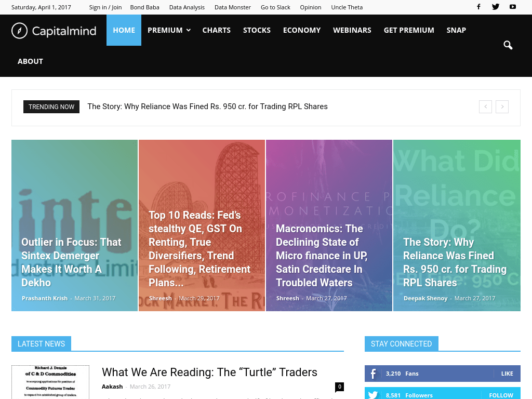Image resolution: width=532 pixels, height=399 pixels.
Task: Click the Like button for Facebook
Action: coord(507,374)
